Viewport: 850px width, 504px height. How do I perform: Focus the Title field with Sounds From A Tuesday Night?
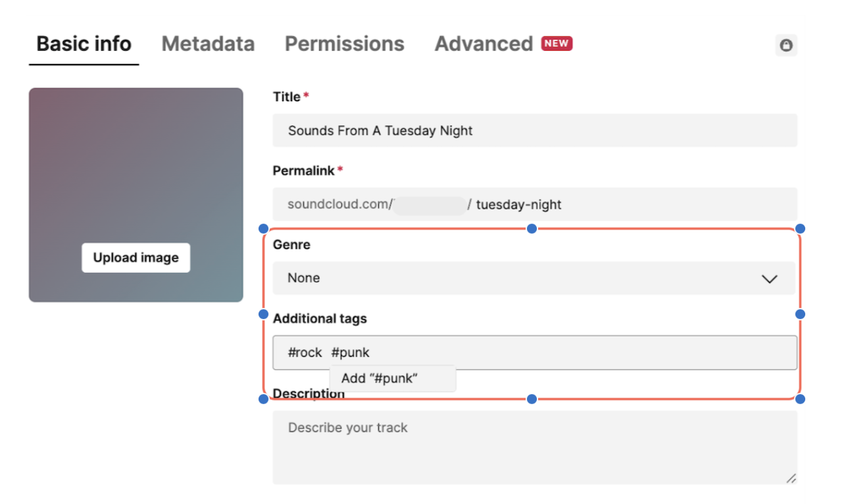click(x=534, y=130)
